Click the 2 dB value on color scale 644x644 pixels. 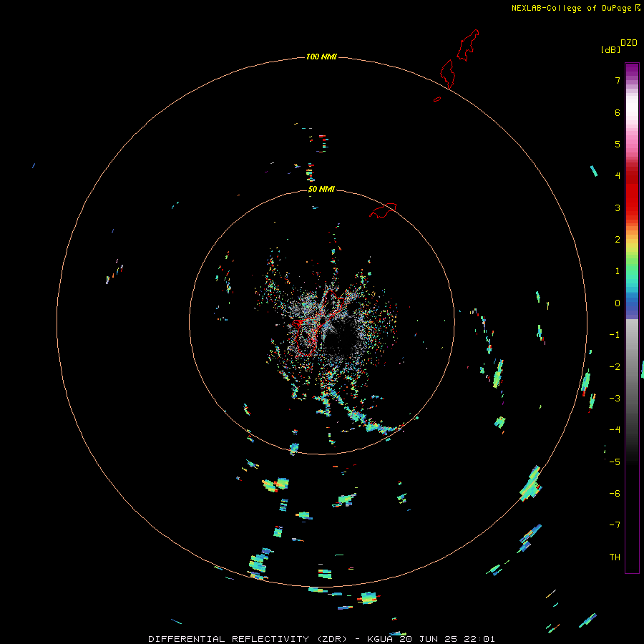pos(618,240)
